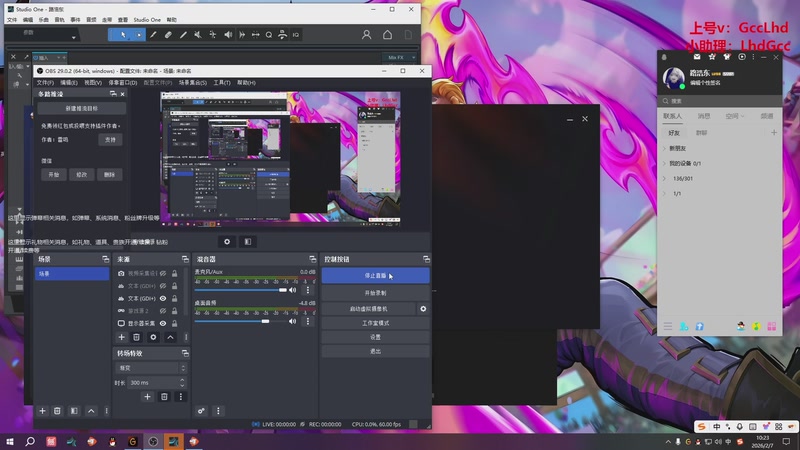Show the first hidden 文本 (GDI+) source
Image resolution: width=800 pixels, height=450 pixels.
163,286
